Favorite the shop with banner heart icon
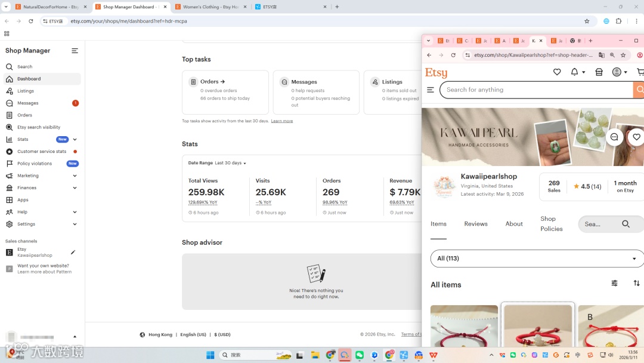 point(636,137)
